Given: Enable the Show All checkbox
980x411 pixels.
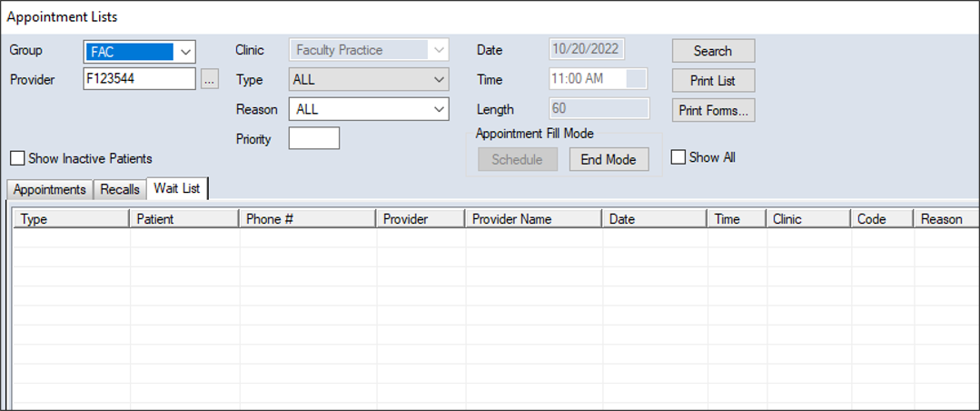Looking at the screenshot, I should tap(678, 157).
